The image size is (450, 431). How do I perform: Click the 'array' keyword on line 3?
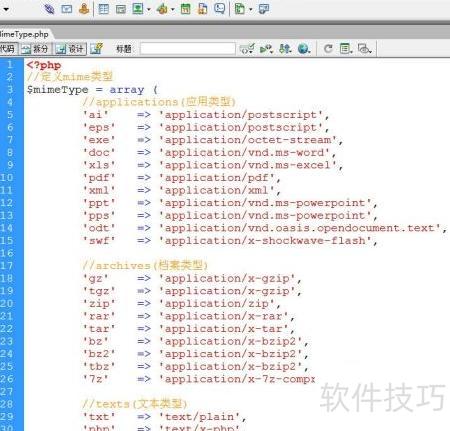(x=127, y=90)
